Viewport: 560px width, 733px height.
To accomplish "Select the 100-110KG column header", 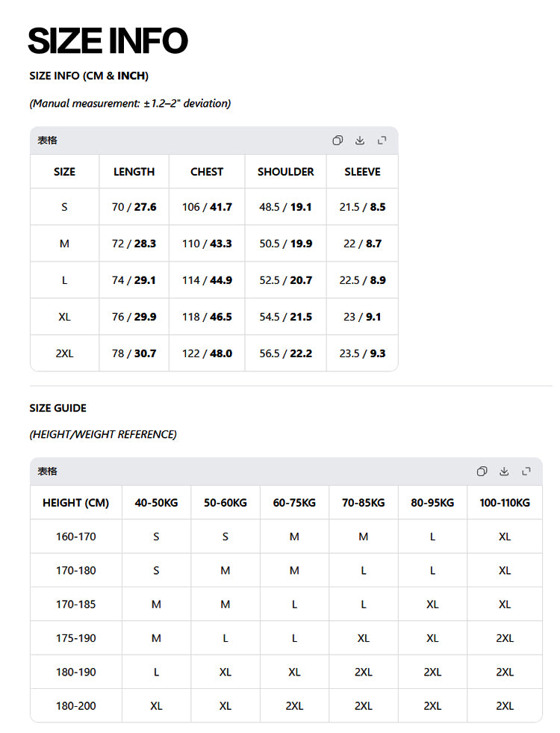I will [505, 503].
